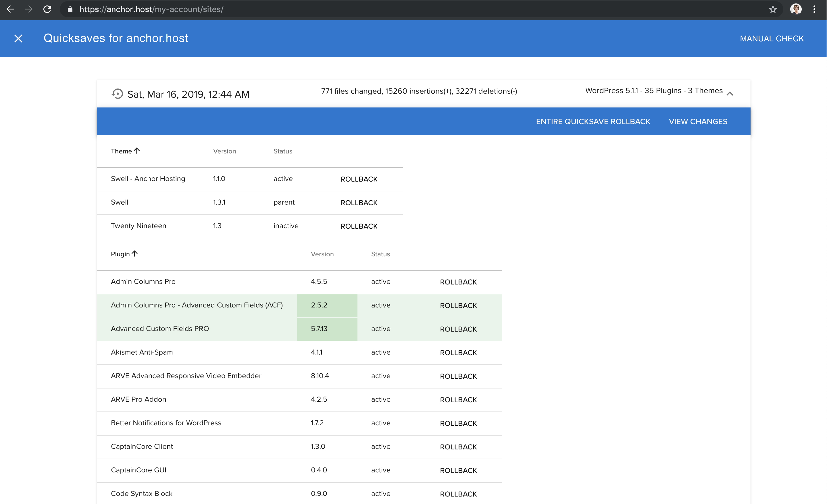
Task: Click the highlighted 2.5.2 version cell
Action: [327, 305]
